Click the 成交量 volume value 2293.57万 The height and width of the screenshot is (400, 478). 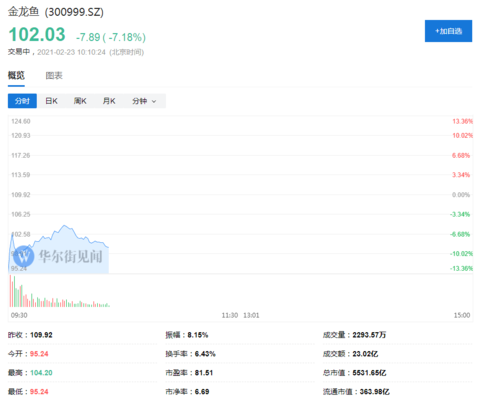(x=369, y=335)
